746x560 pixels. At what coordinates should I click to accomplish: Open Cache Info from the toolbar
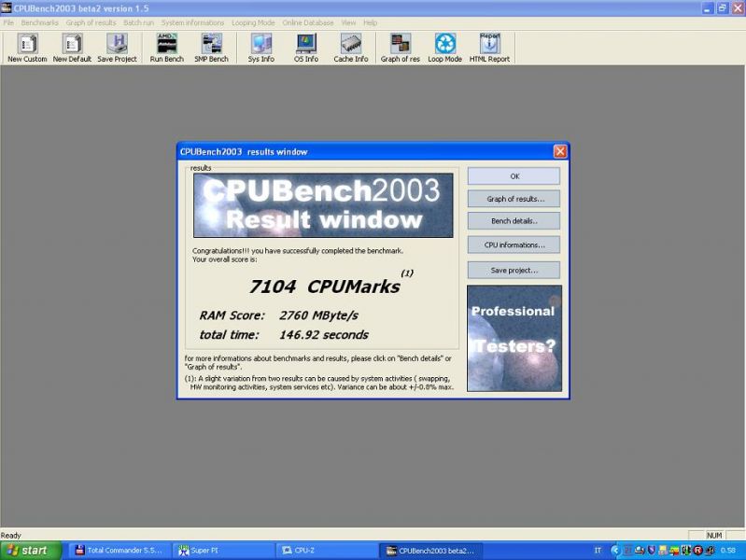(351, 48)
